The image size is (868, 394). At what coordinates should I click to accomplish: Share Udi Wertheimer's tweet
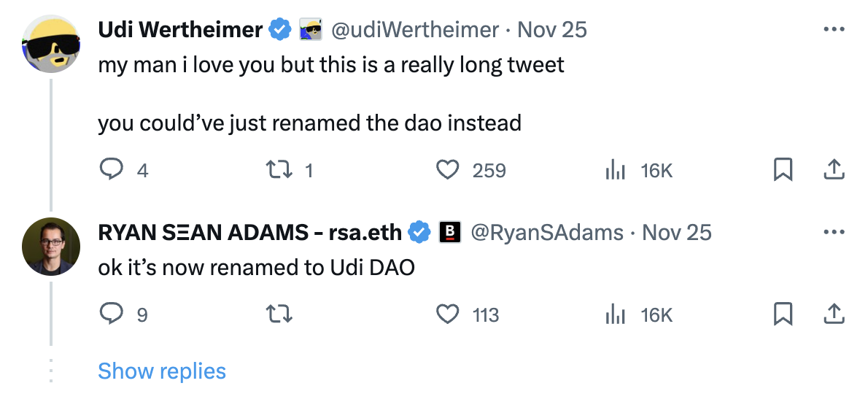click(834, 170)
